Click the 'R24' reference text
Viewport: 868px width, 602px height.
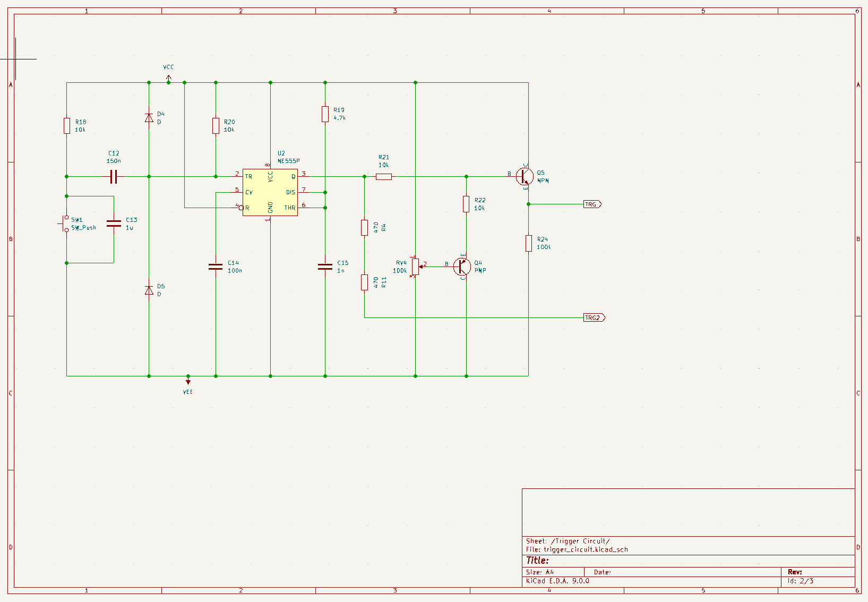[x=543, y=239]
